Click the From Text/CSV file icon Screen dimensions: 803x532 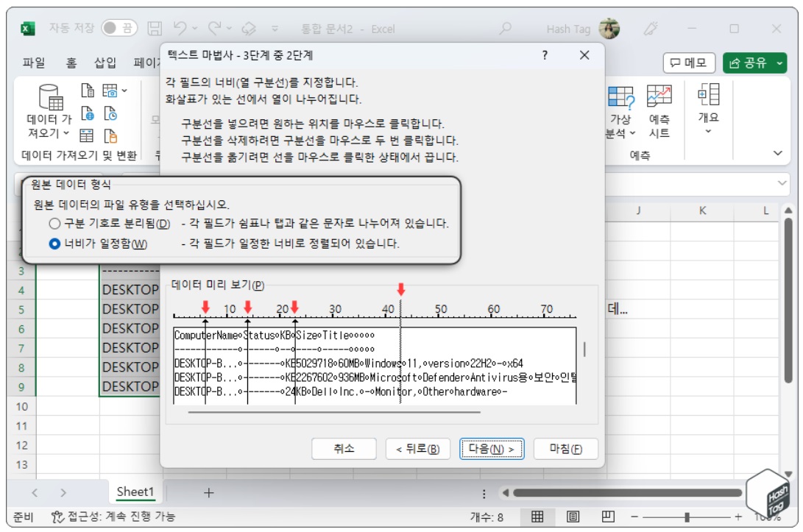pos(88,91)
